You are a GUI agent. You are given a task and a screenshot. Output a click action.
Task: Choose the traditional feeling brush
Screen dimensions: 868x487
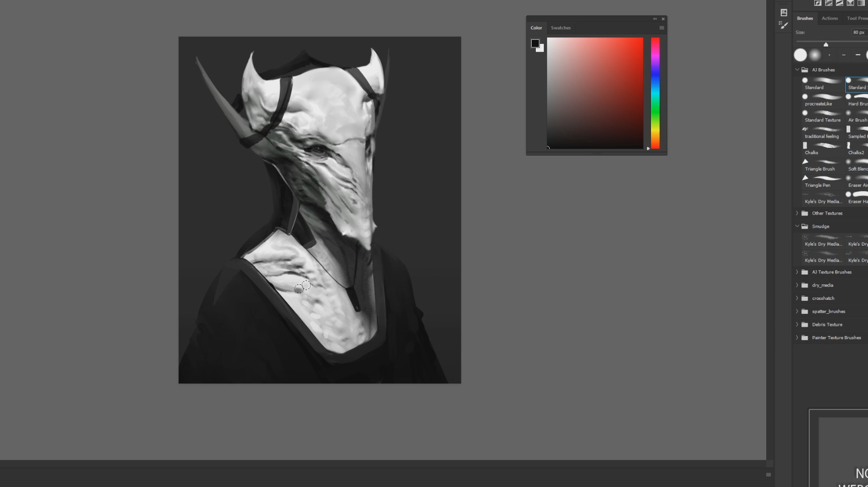pos(823,132)
